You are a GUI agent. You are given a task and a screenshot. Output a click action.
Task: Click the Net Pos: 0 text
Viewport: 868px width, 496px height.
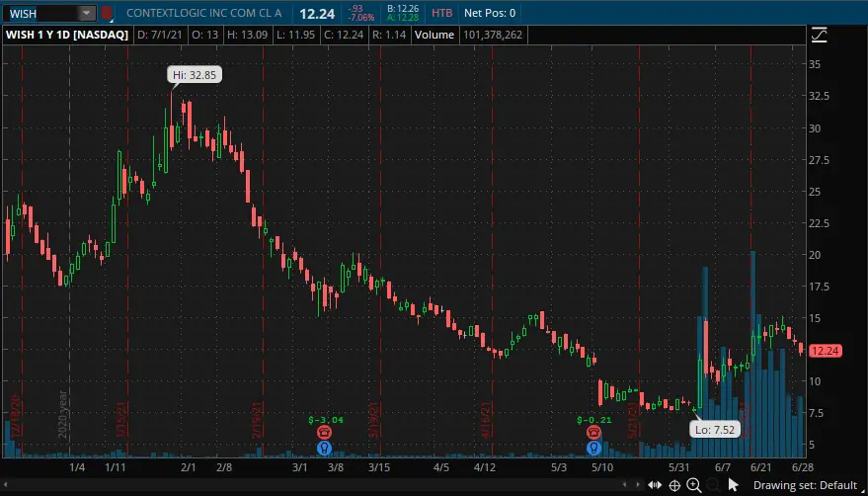pyautogui.click(x=490, y=13)
